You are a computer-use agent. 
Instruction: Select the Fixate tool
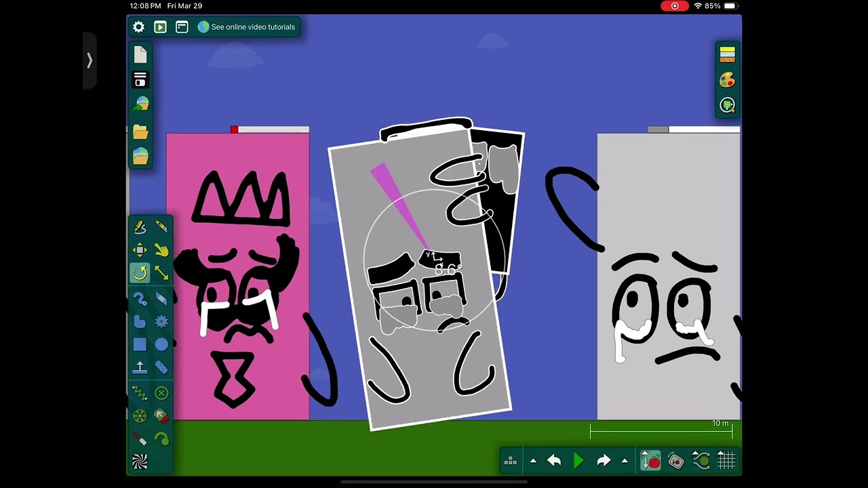coord(161,393)
